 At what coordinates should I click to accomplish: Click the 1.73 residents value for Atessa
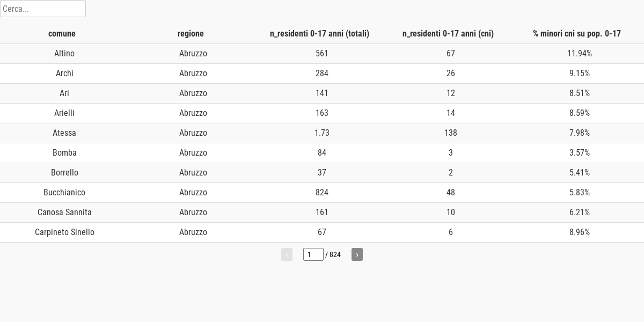pyautogui.click(x=322, y=133)
